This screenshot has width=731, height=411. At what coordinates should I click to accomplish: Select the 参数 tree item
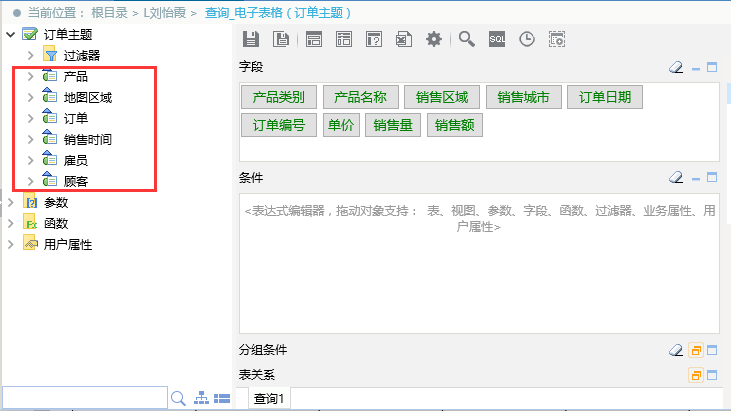point(56,202)
